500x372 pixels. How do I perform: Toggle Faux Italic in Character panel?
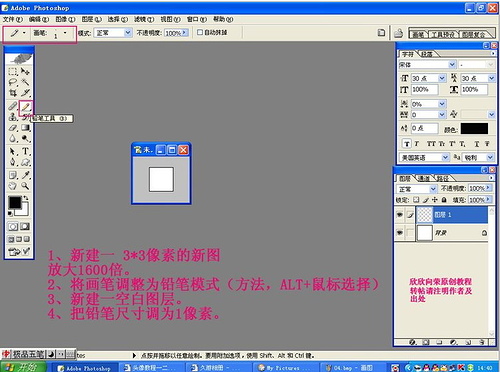[416, 144]
